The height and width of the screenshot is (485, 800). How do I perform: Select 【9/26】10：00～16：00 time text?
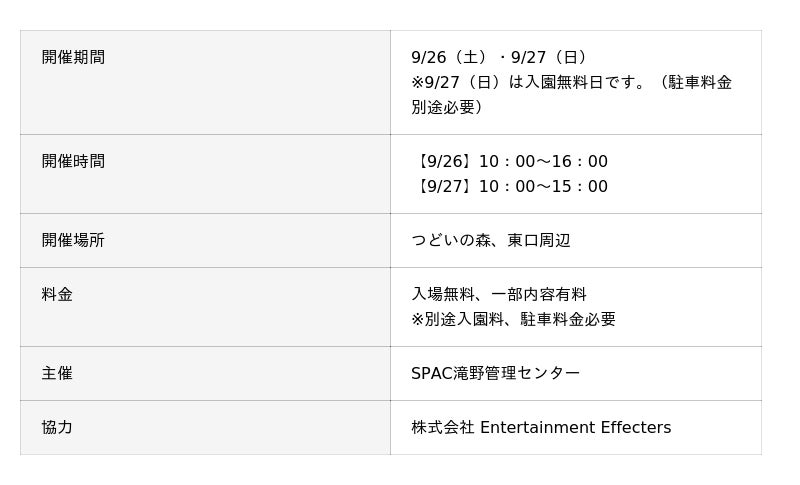[x=510, y=161]
